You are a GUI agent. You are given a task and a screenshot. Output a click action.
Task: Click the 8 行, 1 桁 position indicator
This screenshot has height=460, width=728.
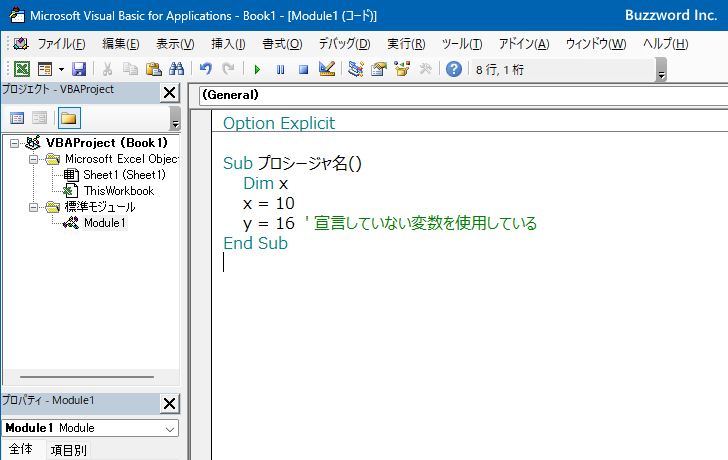(x=500, y=70)
